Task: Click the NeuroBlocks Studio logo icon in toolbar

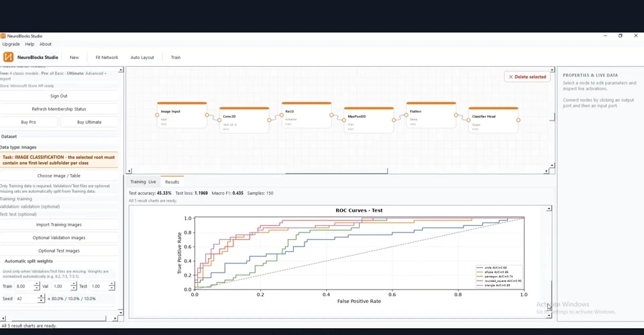Action: pos(8,57)
